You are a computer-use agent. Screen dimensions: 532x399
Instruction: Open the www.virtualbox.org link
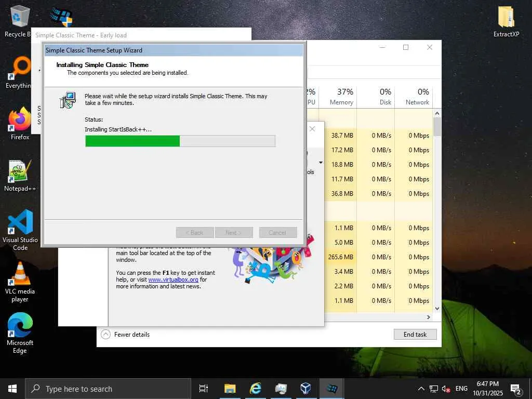(173, 280)
